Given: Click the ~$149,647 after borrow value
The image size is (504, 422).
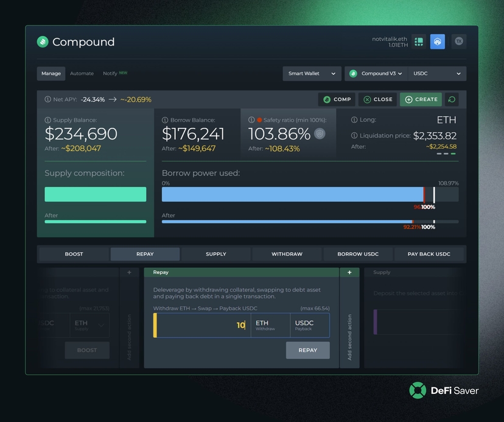Looking at the screenshot, I should coord(197,149).
